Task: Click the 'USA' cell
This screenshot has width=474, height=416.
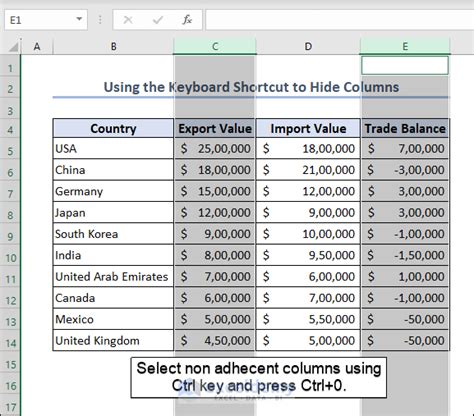Action: pyautogui.click(x=113, y=148)
